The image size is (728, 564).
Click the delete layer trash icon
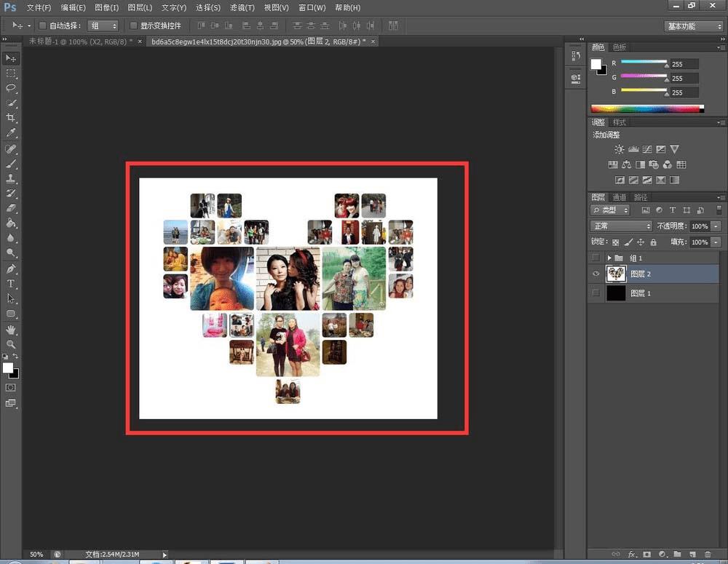tap(707, 555)
